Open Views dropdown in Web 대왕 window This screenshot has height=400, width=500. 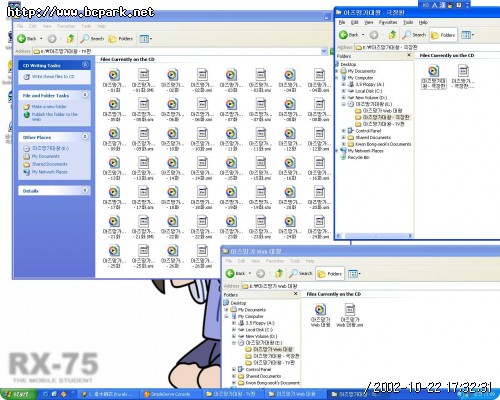click(354, 274)
